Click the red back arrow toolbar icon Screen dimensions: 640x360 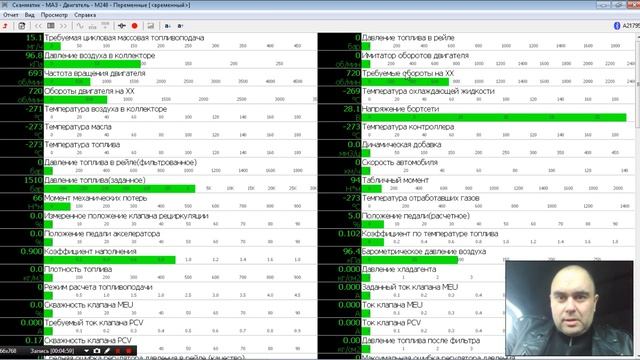pyautogui.click(x=6, y=26)
